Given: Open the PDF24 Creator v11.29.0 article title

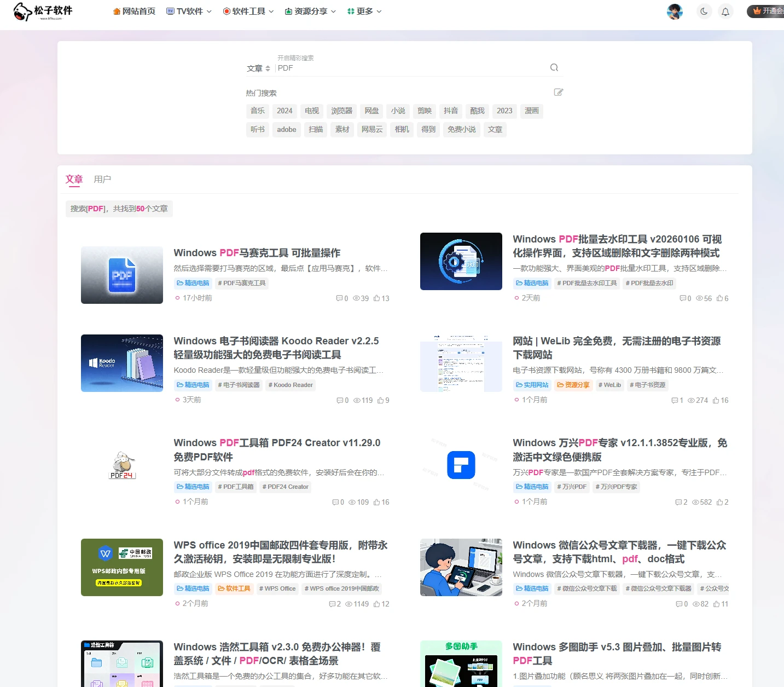Looking at the screenshot, I should click(x=277, y=450).
